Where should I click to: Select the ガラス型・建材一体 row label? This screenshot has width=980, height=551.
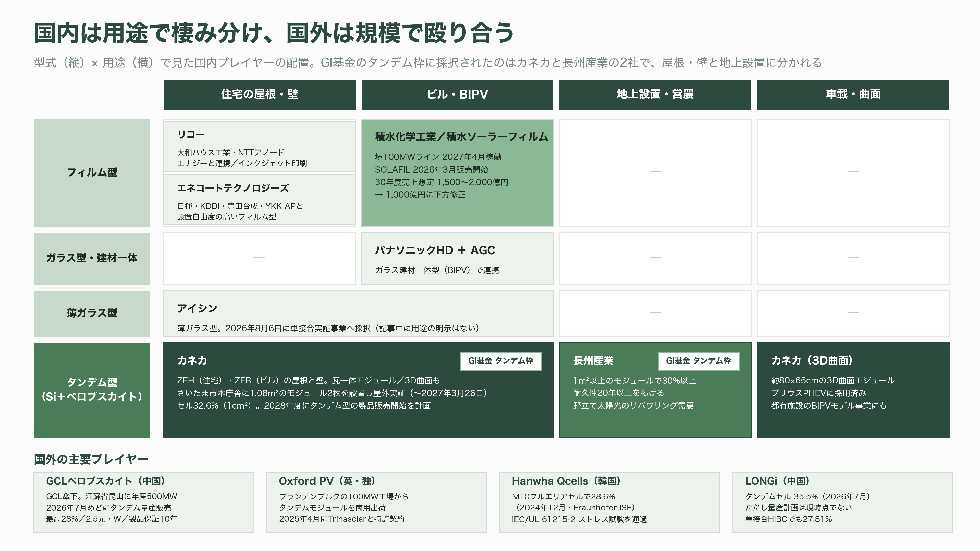[92, 259]
